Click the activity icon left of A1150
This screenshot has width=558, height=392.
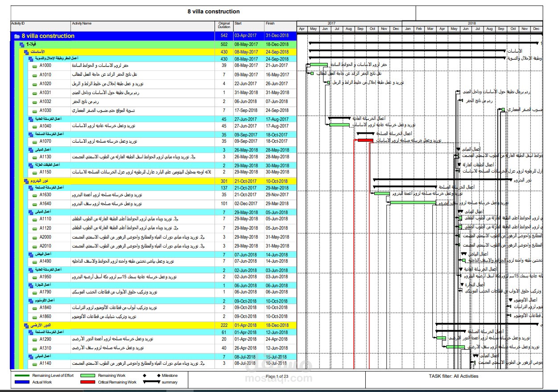pos(35,172)
